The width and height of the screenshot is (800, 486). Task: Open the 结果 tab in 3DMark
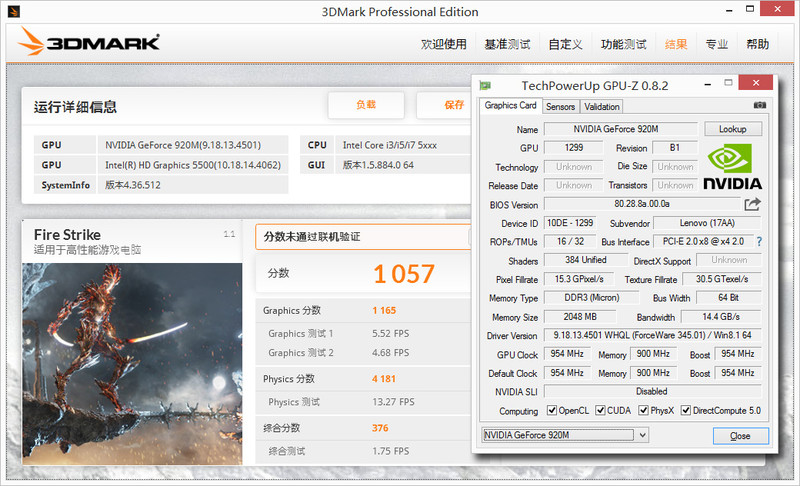coord(676,44)
